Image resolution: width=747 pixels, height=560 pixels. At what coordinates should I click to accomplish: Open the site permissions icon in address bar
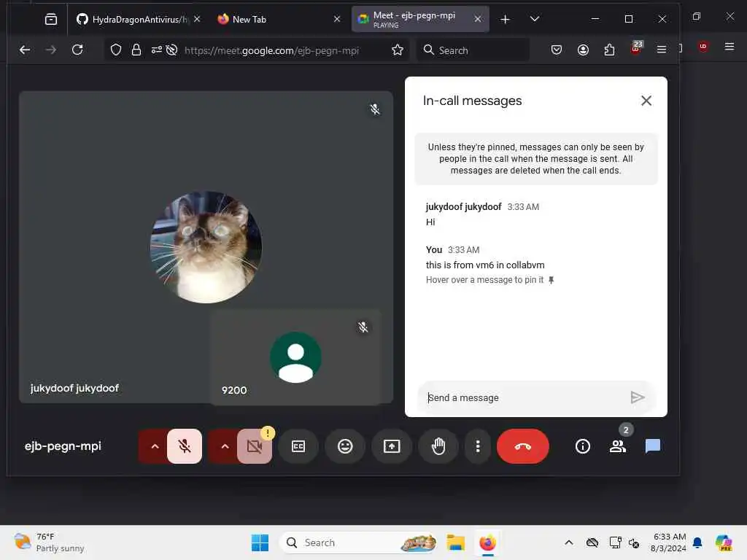[x=157, y=50]
